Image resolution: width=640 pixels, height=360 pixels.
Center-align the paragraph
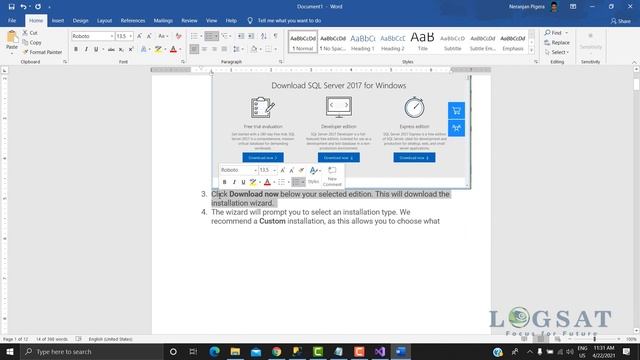pos(204,49)
